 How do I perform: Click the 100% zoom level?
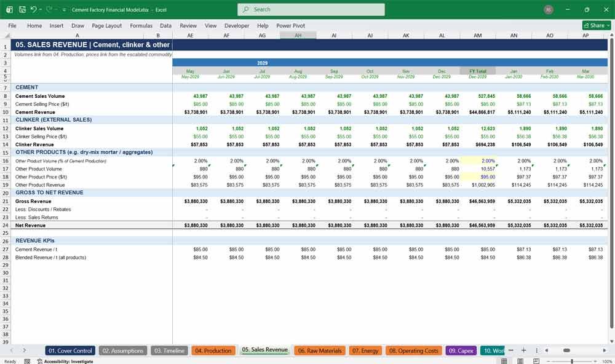(x=607, y=362)
